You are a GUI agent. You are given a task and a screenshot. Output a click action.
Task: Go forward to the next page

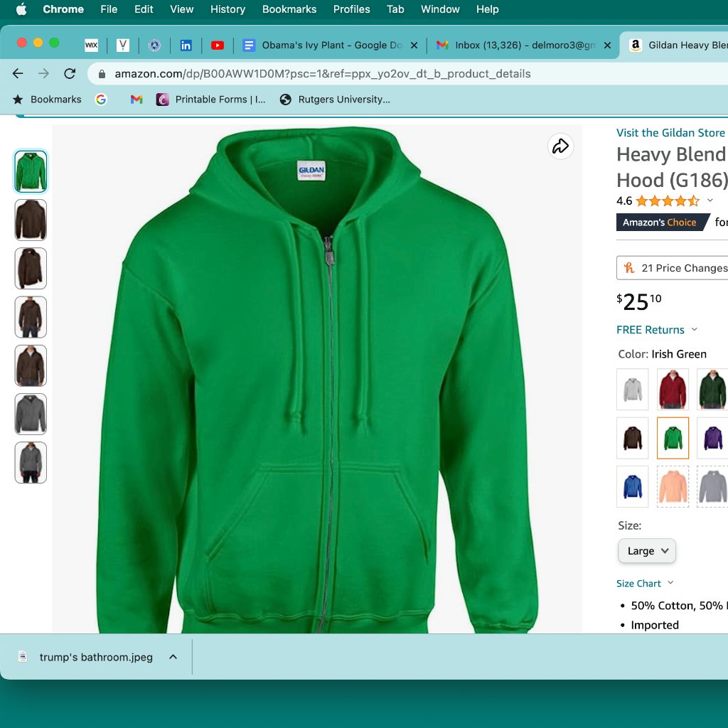(x=43, y=73)
